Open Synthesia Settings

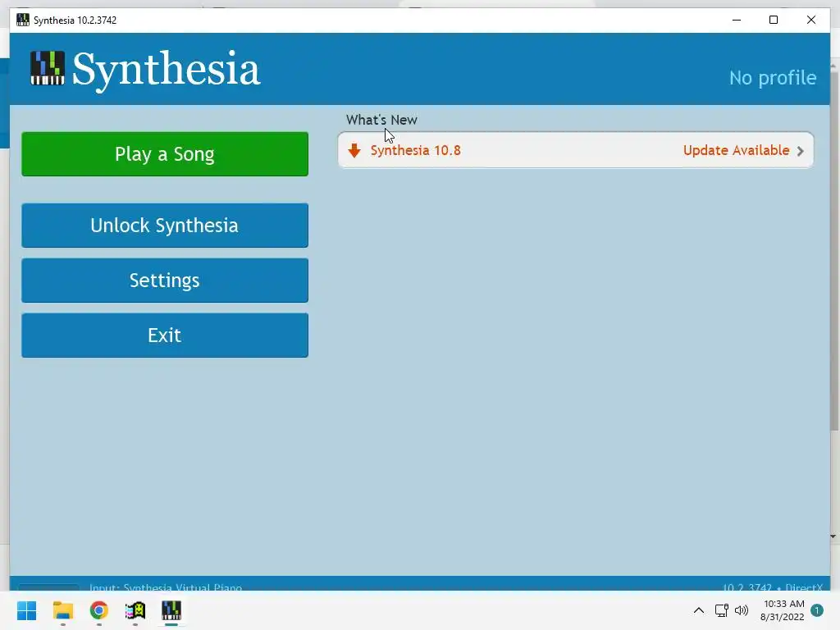[x=165, y=281]
